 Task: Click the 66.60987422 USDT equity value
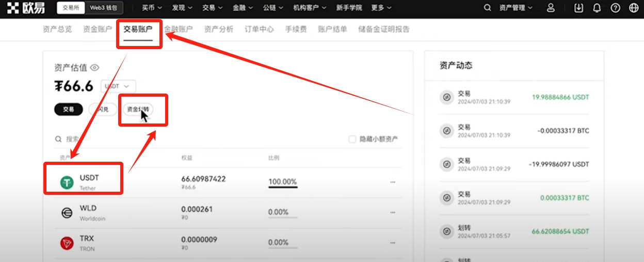click(203, 179)
